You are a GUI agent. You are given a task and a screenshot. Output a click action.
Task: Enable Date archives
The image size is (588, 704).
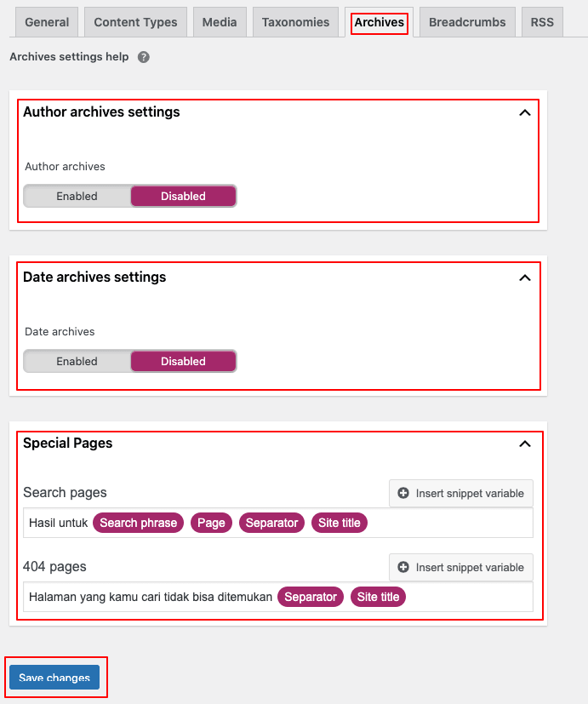point(77,362)
